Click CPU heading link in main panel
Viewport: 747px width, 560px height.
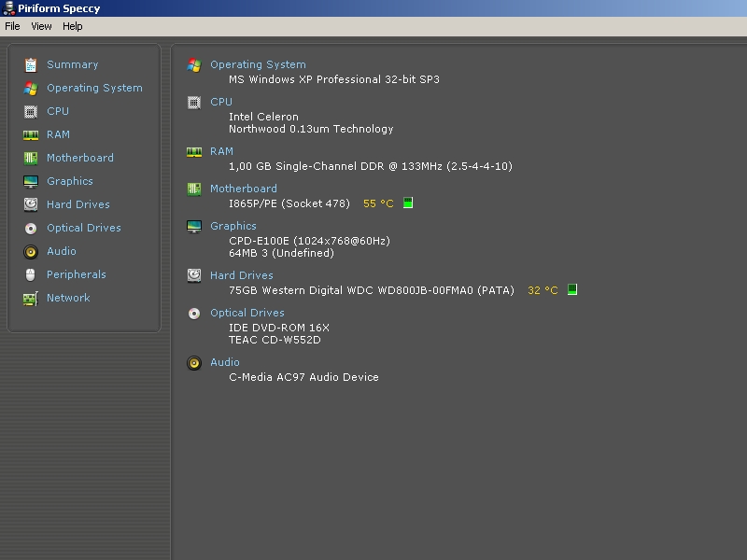[221, 102]
